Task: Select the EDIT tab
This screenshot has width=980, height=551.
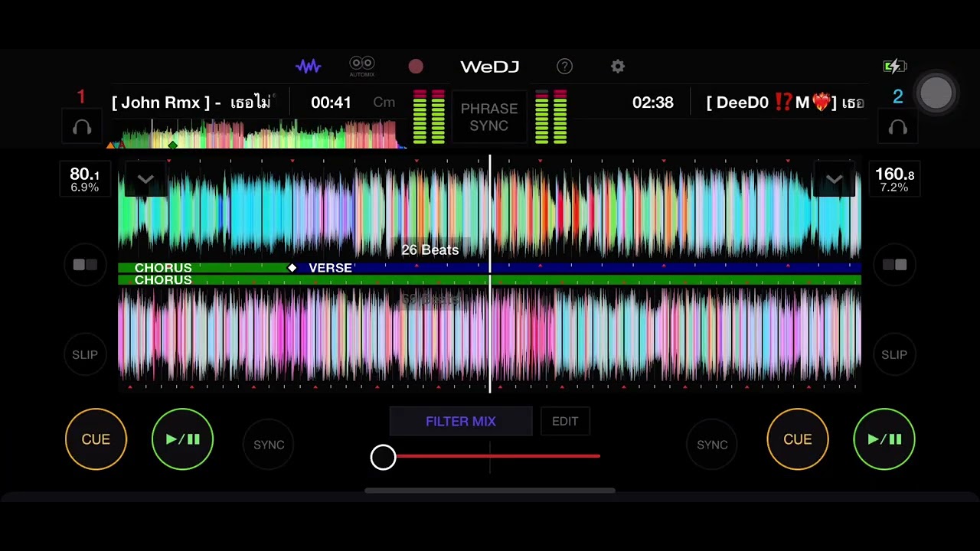Action: (565, 422)
